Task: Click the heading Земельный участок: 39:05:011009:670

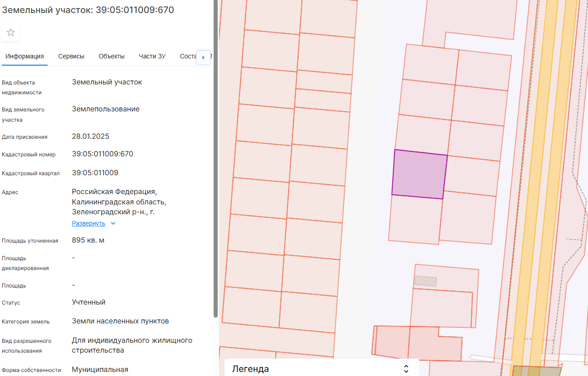Action: (x=88, y=10)
